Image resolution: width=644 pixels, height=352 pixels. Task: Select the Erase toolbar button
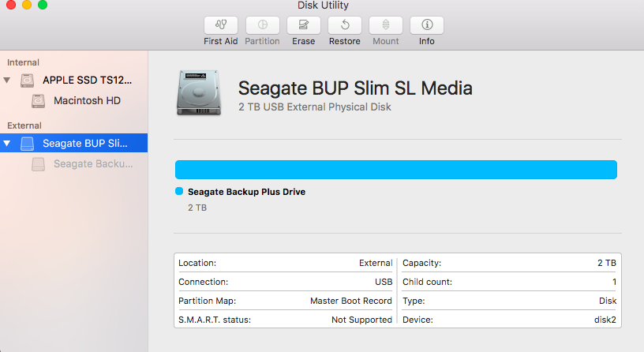tap(304, 25)
